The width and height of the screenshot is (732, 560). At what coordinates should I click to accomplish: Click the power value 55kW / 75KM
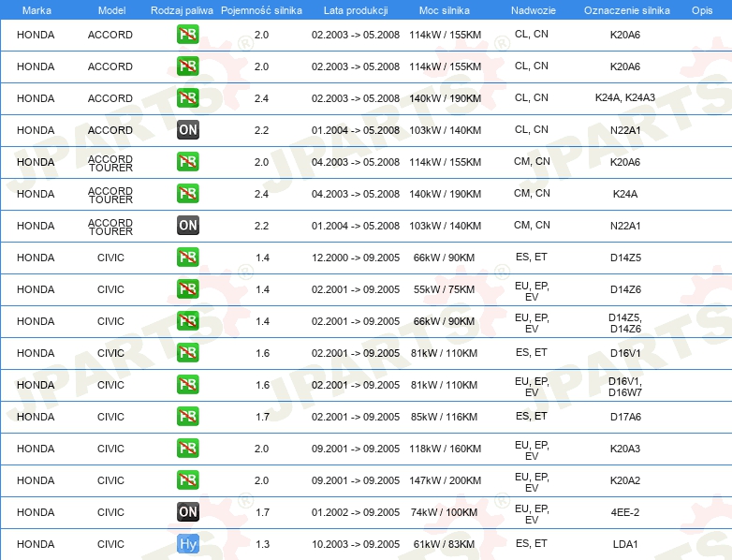pyautogui.click(x=444, y=289)
